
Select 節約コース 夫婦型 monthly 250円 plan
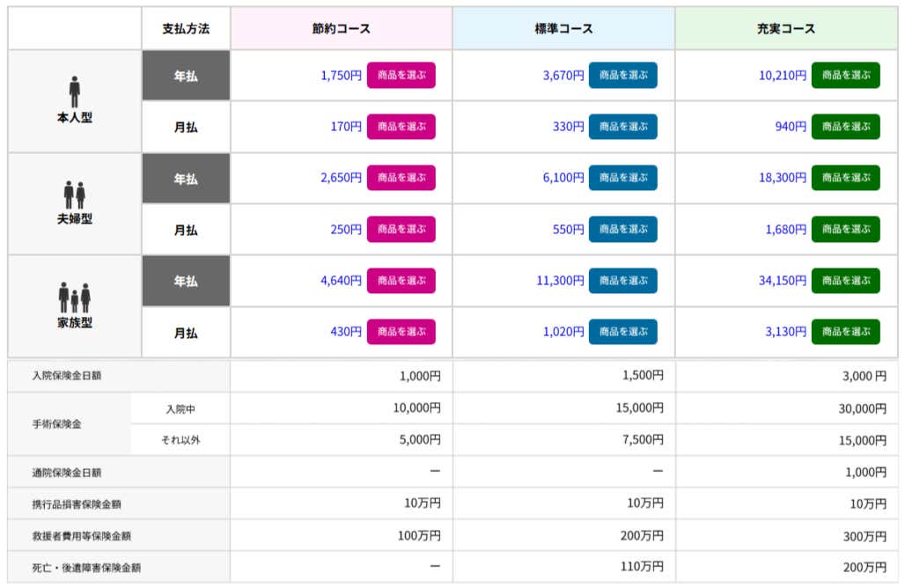[401, 230]
